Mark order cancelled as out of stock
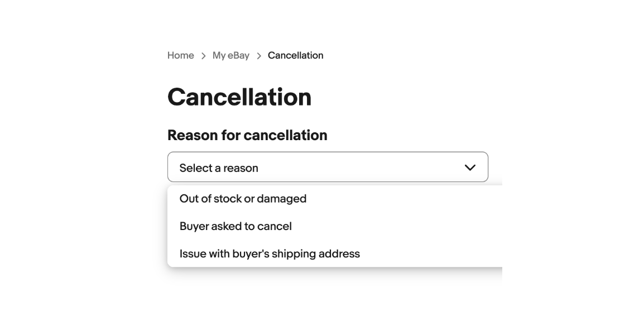 243,199
